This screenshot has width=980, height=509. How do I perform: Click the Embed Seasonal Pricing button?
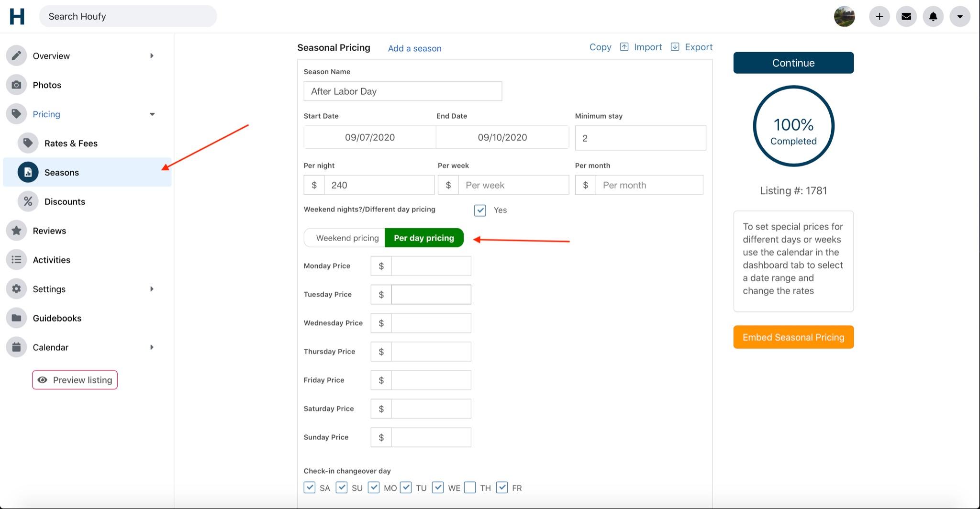pos(793,337)
